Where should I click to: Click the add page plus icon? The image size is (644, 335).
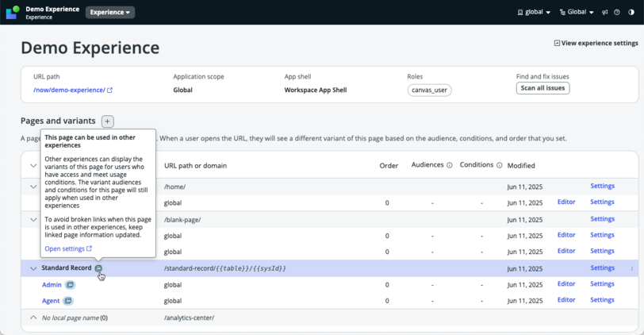(x=107, y=121)
